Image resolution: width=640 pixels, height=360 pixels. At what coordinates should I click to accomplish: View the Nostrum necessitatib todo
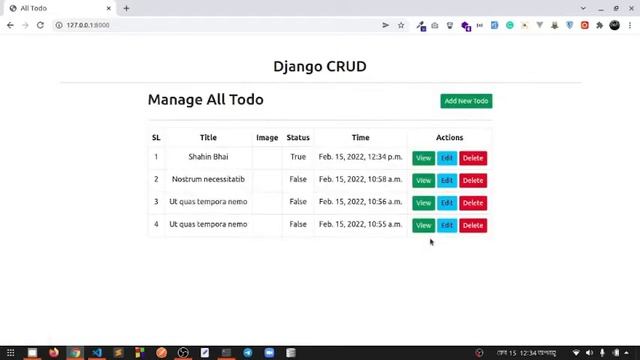click(423, 180)
